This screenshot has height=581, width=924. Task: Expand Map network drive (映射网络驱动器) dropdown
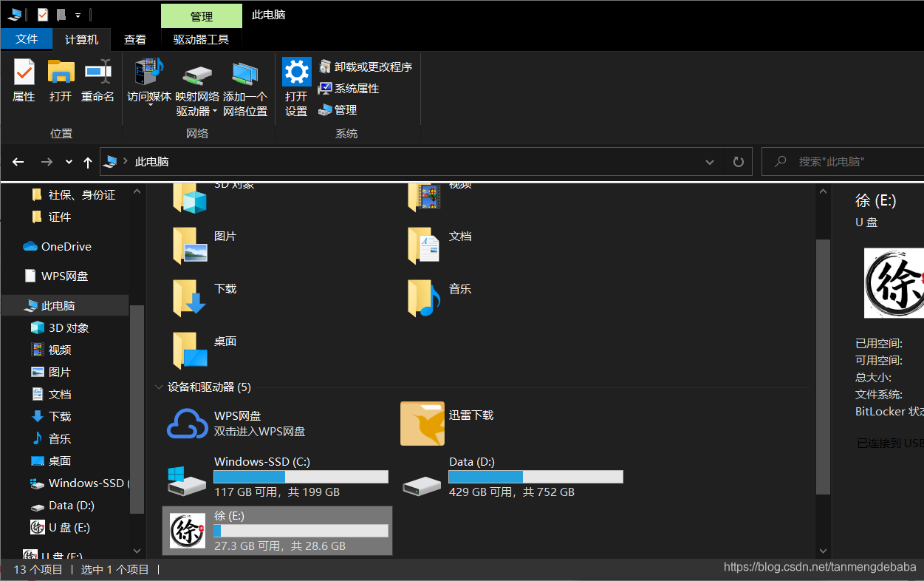click(x=215, y=112)
